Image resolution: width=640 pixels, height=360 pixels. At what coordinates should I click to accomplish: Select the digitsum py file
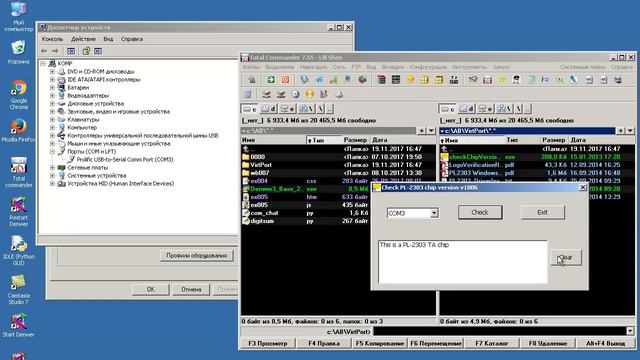(x=304, y=221)
